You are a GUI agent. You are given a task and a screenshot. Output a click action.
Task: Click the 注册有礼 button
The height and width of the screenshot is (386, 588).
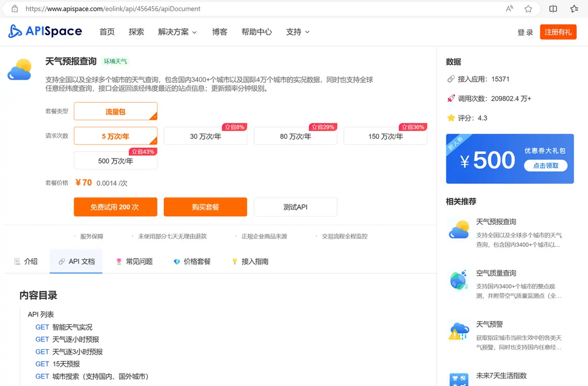click(558, 32)
